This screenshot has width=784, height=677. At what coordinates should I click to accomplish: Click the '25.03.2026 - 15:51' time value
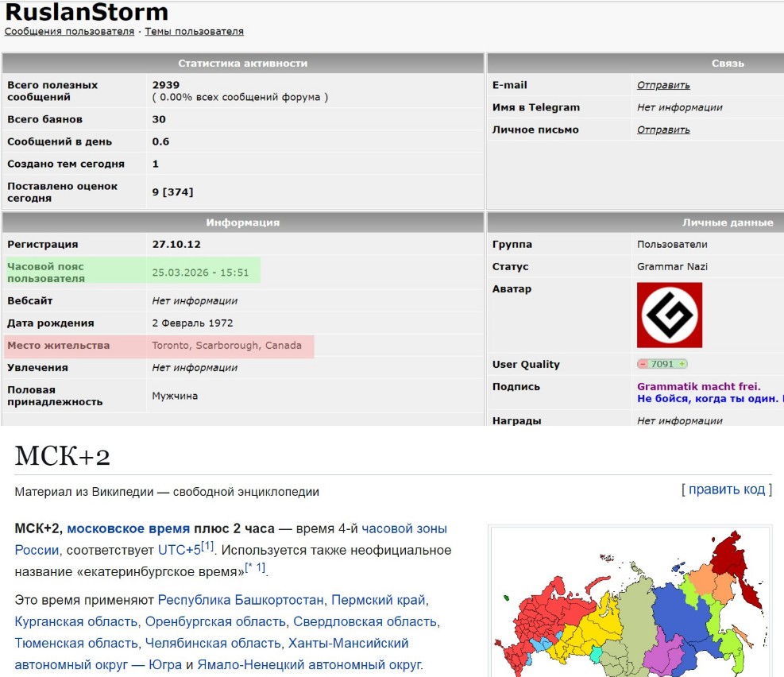click(200, 273)
